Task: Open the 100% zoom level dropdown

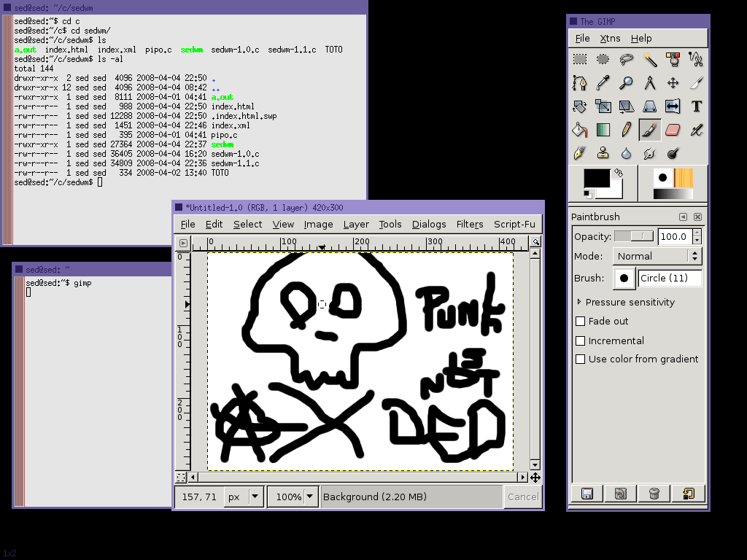Action: tap(293, 497)
